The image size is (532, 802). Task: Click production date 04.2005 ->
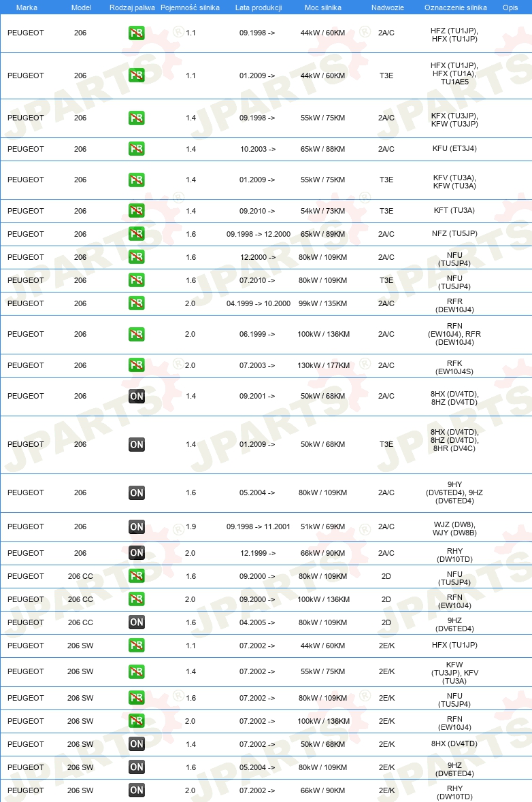click(x=256, y=622)
